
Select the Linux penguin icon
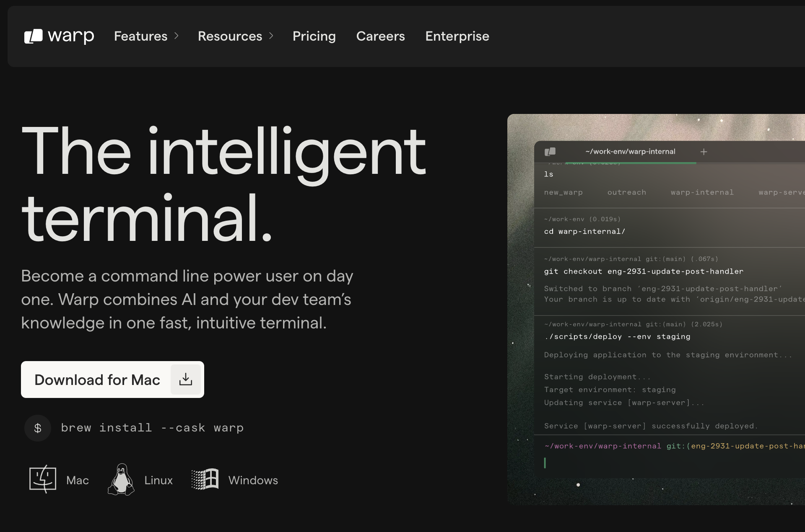tap(121, 479)
